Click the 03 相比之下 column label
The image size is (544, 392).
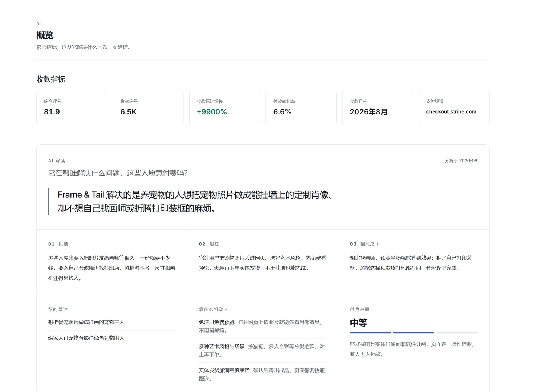(x=365, y=244)
